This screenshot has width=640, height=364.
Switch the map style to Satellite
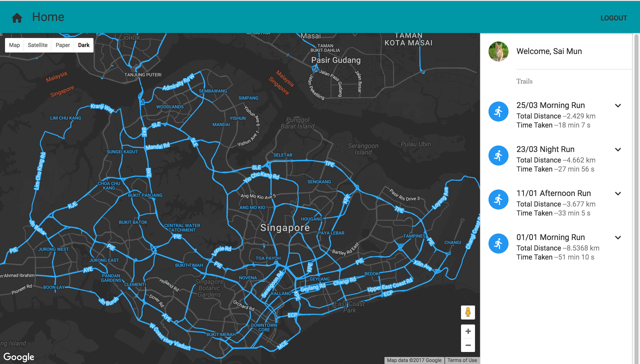coord(37,45)
